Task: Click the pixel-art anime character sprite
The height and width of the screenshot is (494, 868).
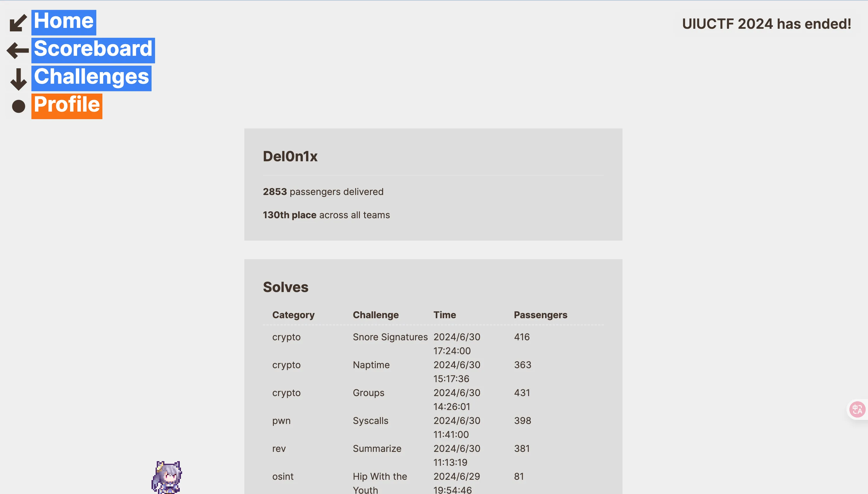Action: tap(167, 477)
